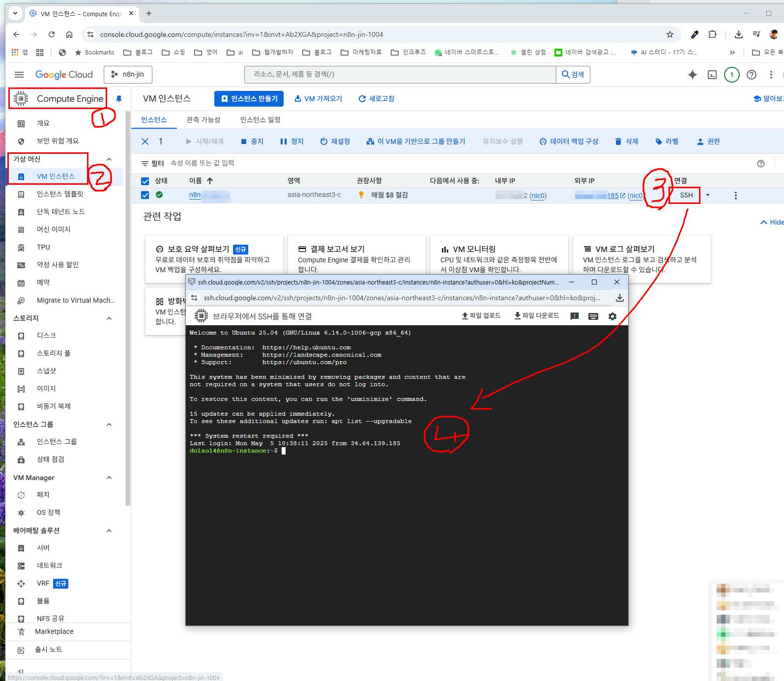Click the 새로고침 button

click(377, 99)
